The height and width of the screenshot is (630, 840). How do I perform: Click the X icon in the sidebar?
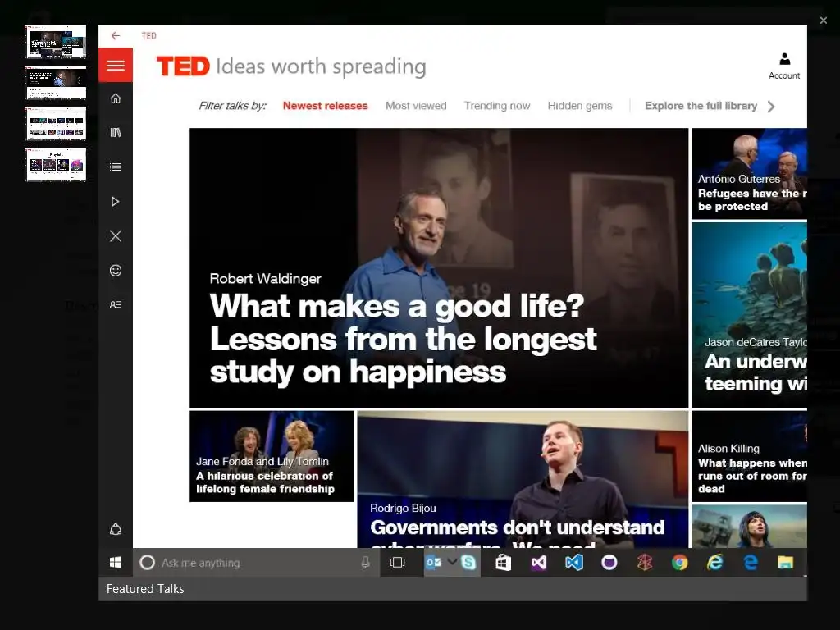coord(115,235)
